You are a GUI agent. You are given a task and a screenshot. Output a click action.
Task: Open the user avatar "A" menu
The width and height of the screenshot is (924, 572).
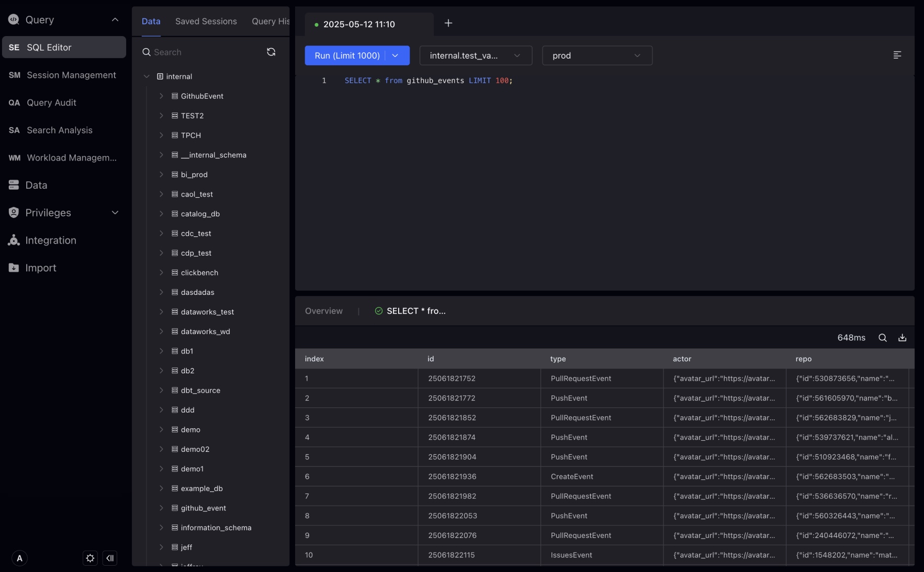click(x=19, y=558)
